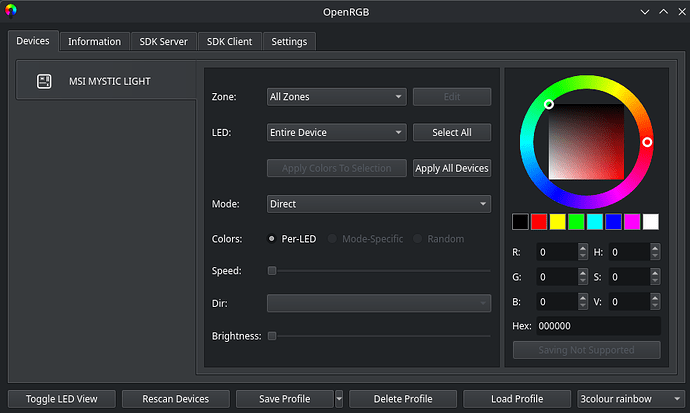
Task: Open the profile dropdown showing 3colour rainbow
Action: pos(631,399)
